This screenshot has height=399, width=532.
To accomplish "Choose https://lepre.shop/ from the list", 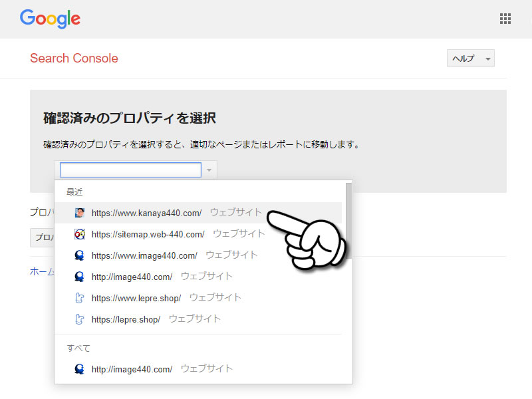I will click(x=198, y=319).
